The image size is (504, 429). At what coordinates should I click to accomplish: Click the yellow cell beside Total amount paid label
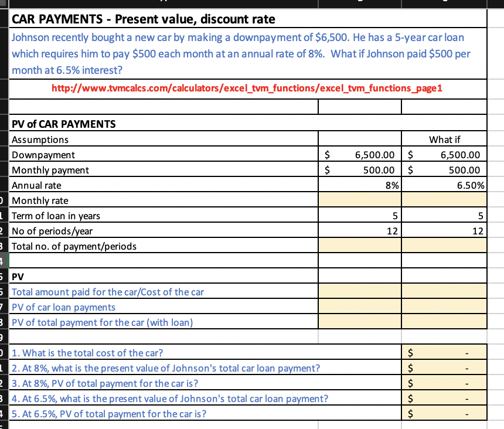pyautogui.click(x=359, y=291)
